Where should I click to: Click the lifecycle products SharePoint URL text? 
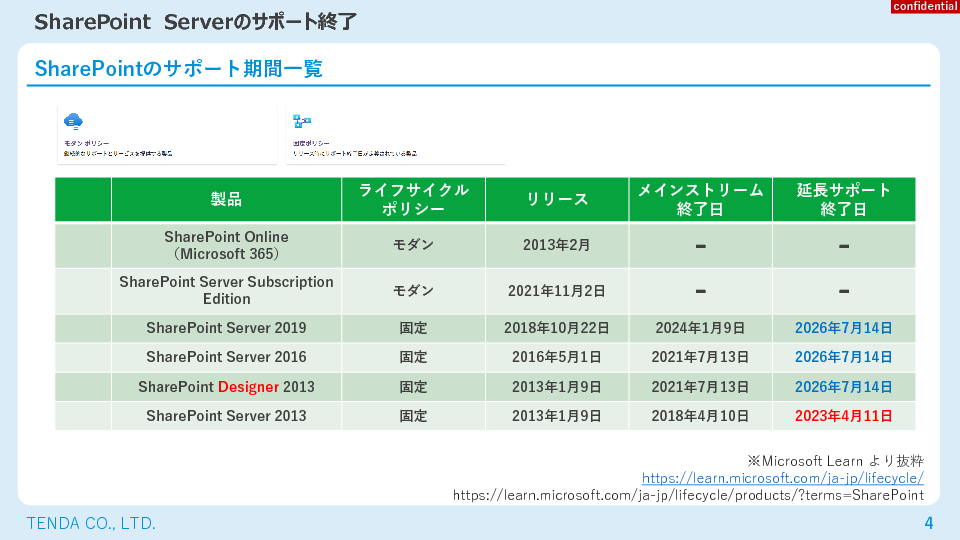click(x=688, y=494)
